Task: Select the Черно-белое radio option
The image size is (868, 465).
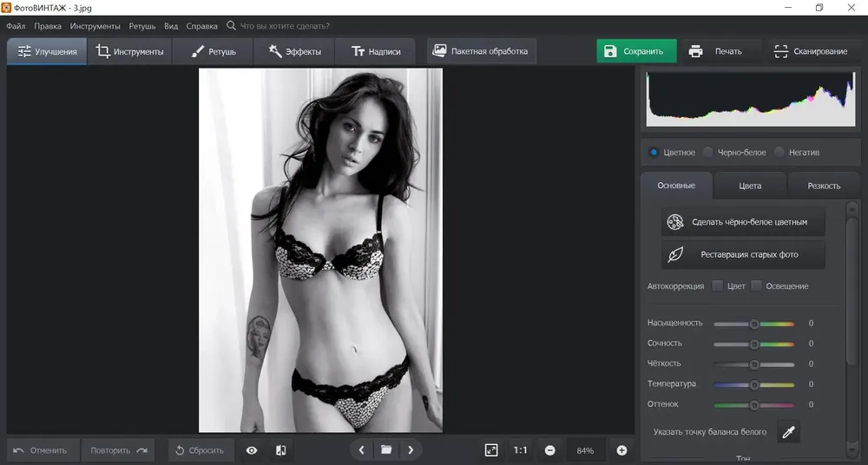Action: coord(708,152)
